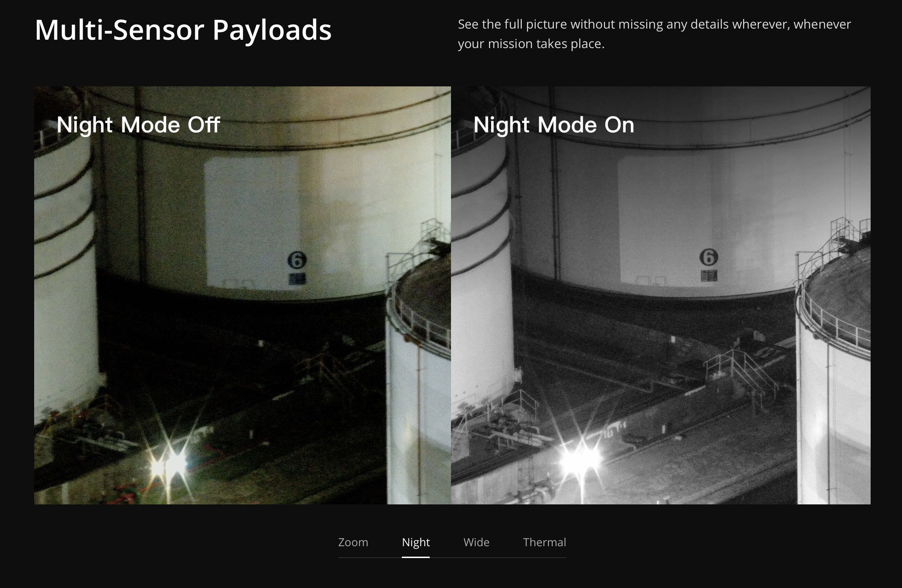Image resolution: width=902 pixels, height=588 pixels.
Task: Click the sign plate below 6 in right image
Action: (x=709, y=276)
